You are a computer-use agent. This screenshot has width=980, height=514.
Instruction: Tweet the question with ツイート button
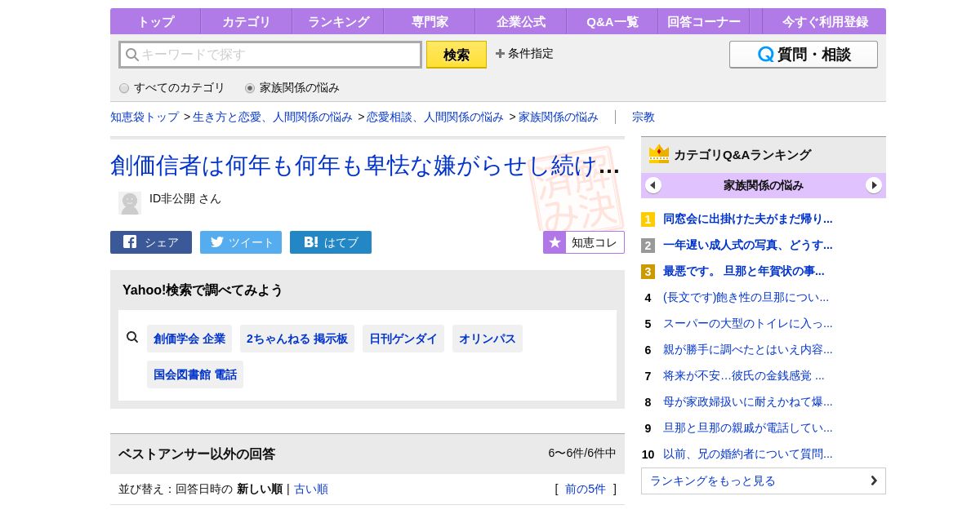[241, 242]
